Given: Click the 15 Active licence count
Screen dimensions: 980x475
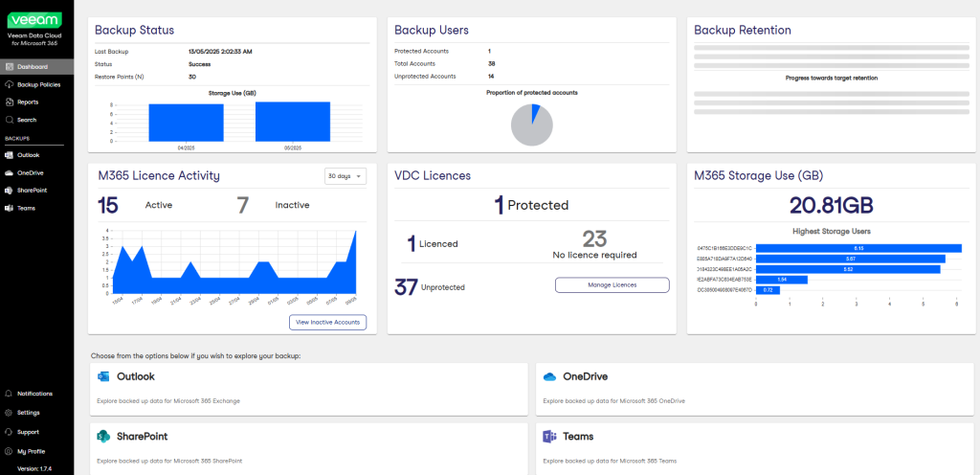Looking at the screenshot, I should coord(107,205).
